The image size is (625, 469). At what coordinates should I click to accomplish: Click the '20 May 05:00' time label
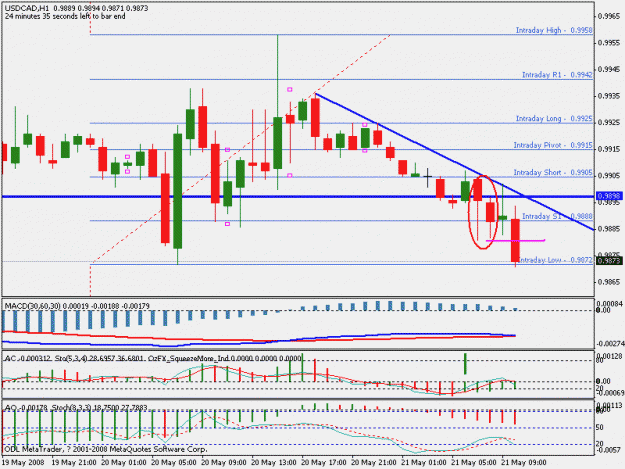tap(173, 463)
